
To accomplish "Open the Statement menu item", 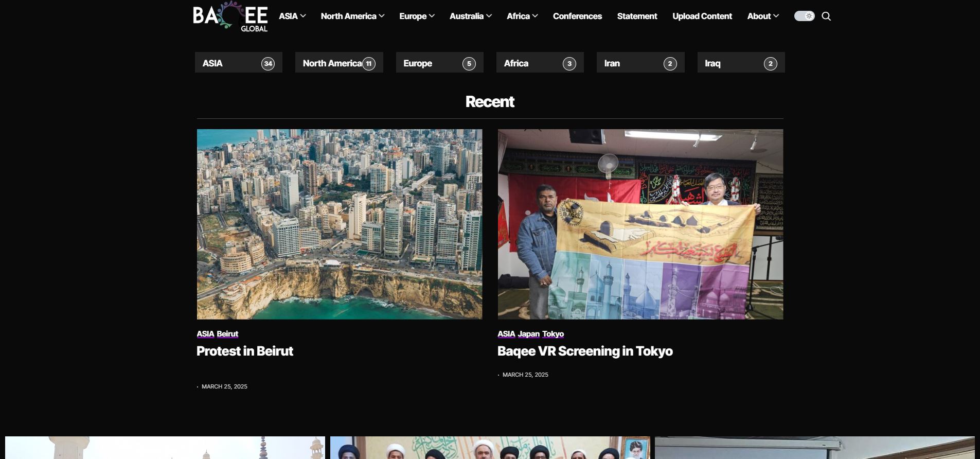I will coord(637,16).
